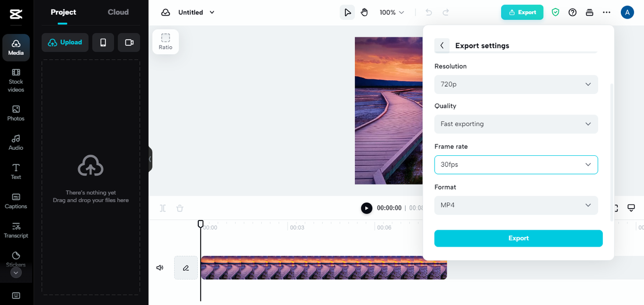Open the Stickers panel
The height and width of the screenshot is (305, 644).
pyautogui.click(x=16, y=259)
